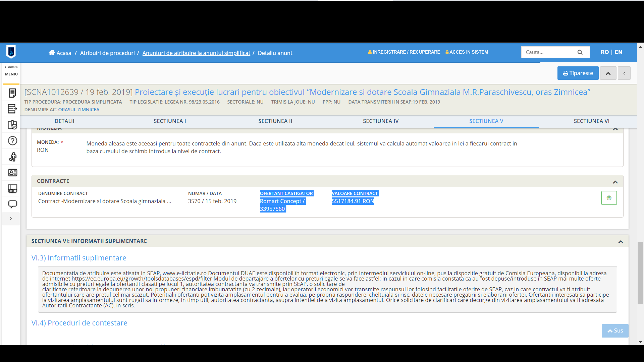Collapse Sectiunea VI Informatii suplimentare
This screenshot has width=644, height=362.
pos(621,242)
